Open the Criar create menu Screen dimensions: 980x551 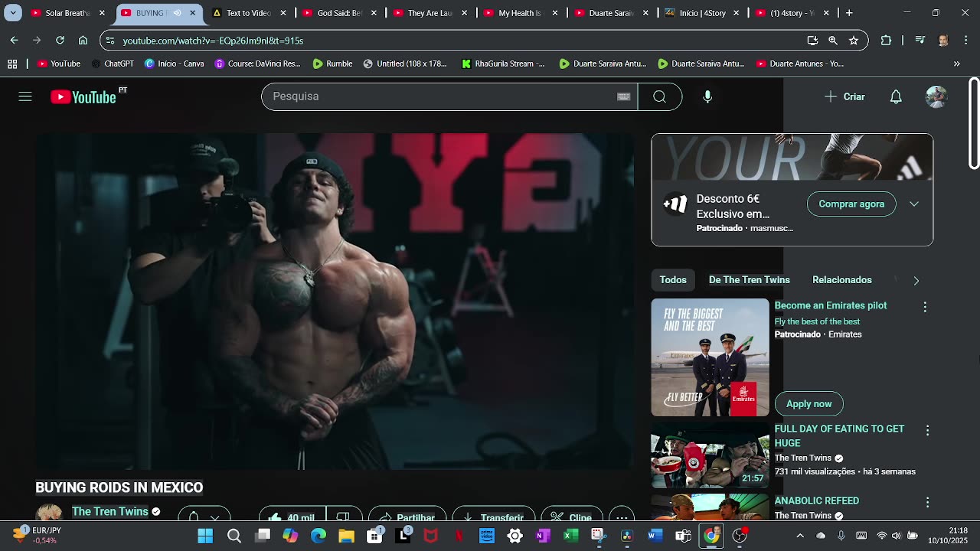click(x=844, y=97)
